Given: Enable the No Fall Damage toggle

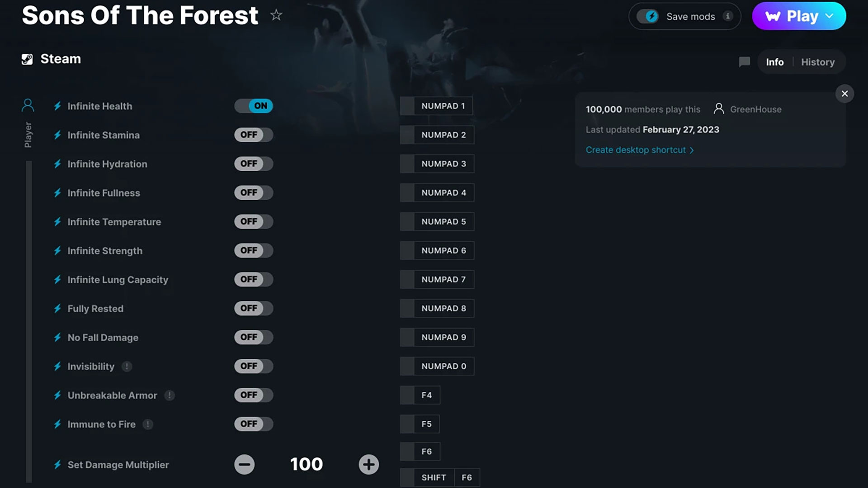Looking at the screenshot, I should (x=253, y=337).
